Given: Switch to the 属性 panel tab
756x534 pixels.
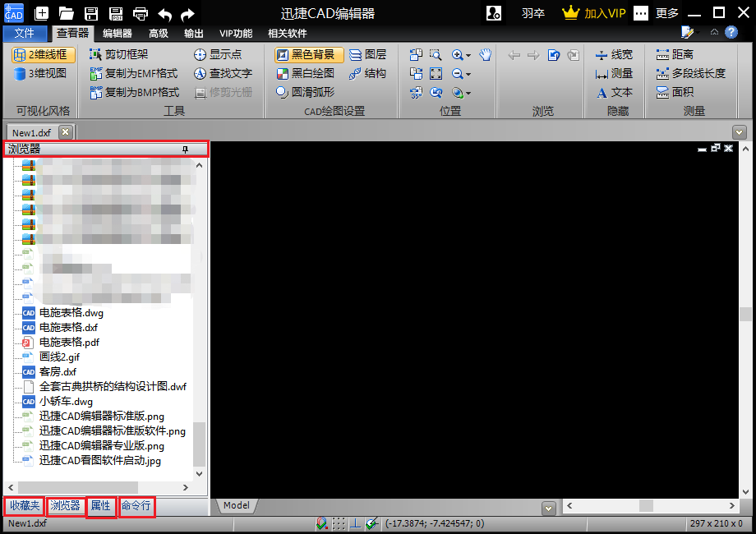Looking at the screenshot, I should pyautogui.click(x=101, y=505).
